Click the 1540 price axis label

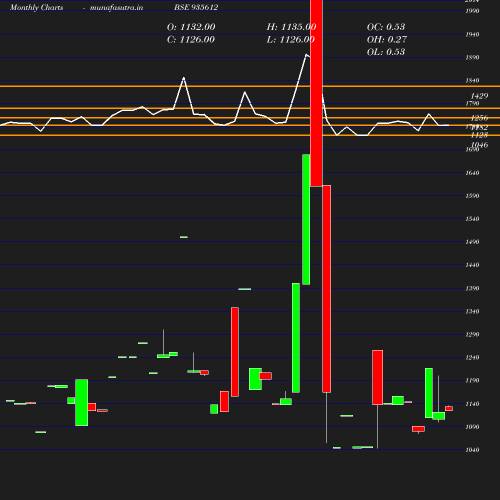tap(472, 219)
